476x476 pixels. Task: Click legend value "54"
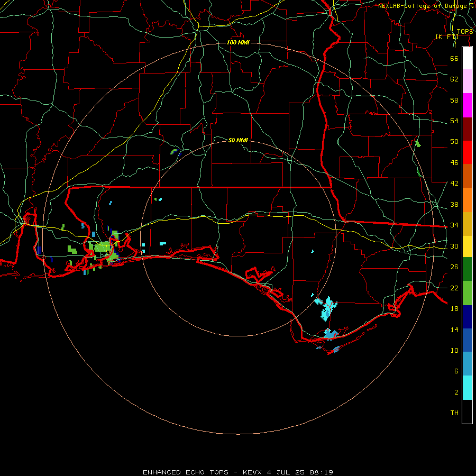(454, 121)
